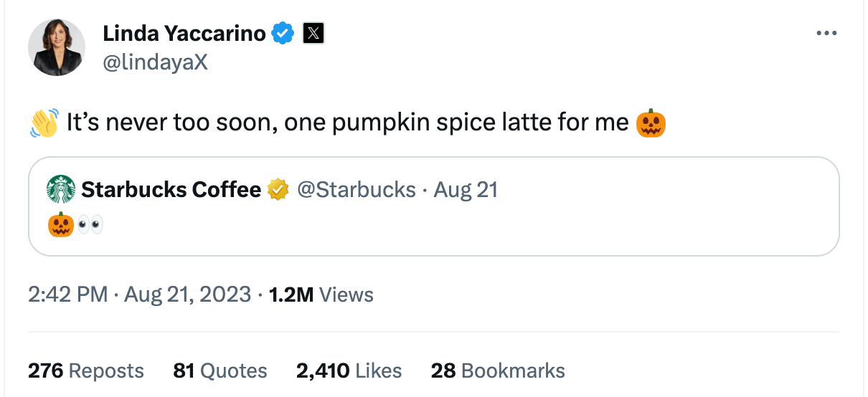Viewport: 868px width, 397px height.
Task: Open the 81 Quotes list
Action: [220, 370]
